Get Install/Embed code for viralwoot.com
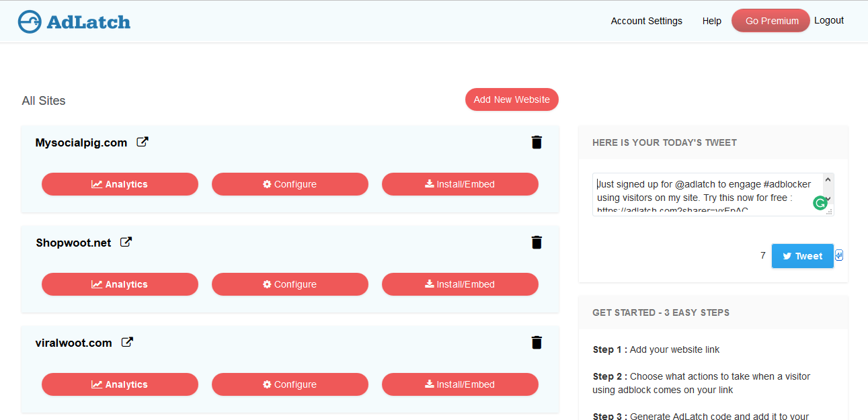This screenshot has width=868, height=420. [x=460, y=384]
